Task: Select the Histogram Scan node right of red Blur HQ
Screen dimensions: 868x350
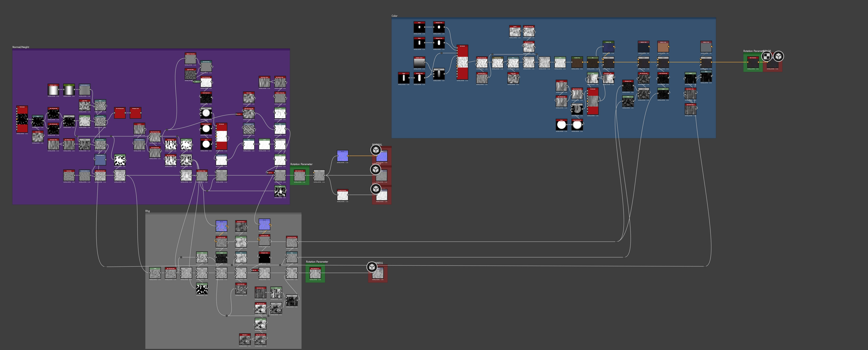Action: (x=135, y=114)
